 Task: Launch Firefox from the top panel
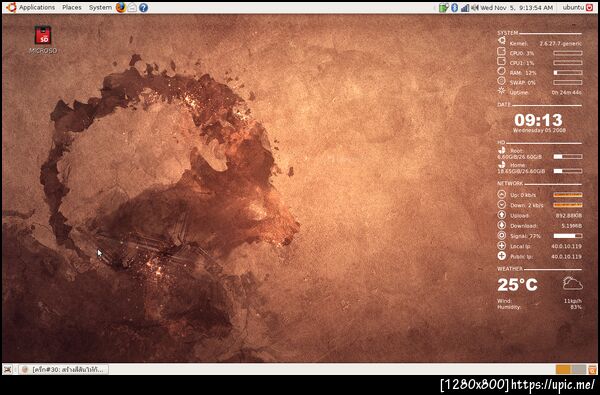point(121,7)
